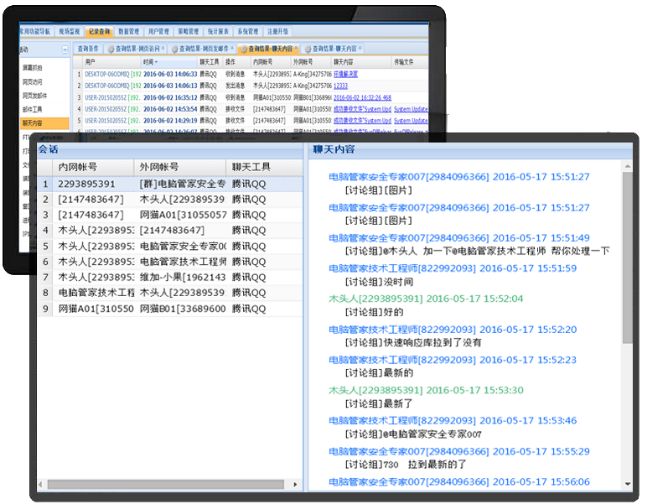Choose 屏幕抓拍 in the left sidebar
648x504 pixels.
(32, 68)
